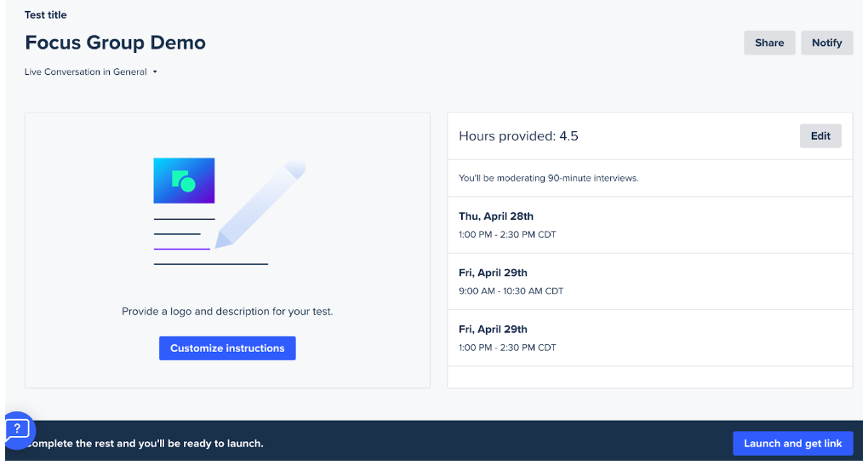The image size is (868, 465).
Task: Click the pencil illustration graphic
Action: 260,204
